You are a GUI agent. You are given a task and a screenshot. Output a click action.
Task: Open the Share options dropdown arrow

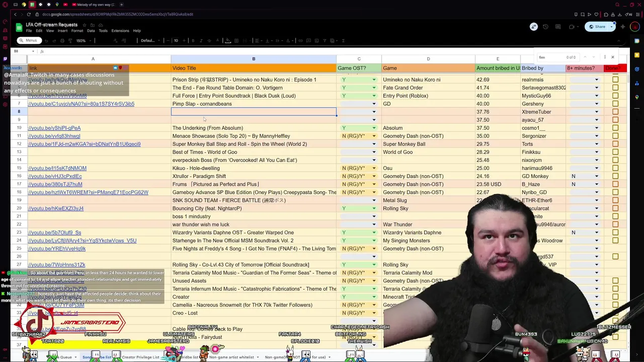point(611,27)
